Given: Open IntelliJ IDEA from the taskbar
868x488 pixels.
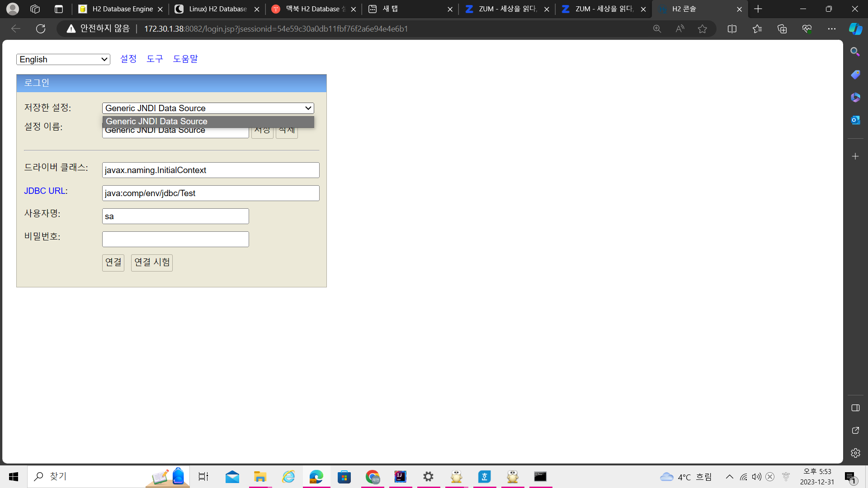Looking at the screenshot, I should (400, 477).
